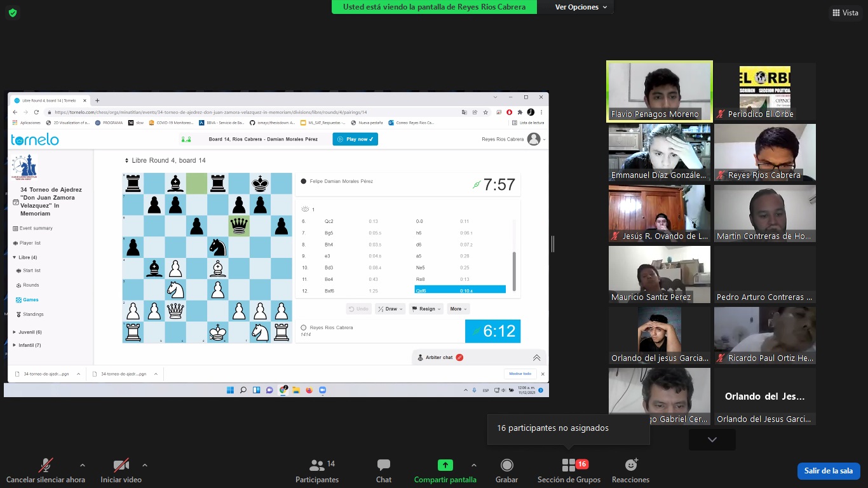
Task: Click Compartir pantalla share icon
Action: (445, 466)
